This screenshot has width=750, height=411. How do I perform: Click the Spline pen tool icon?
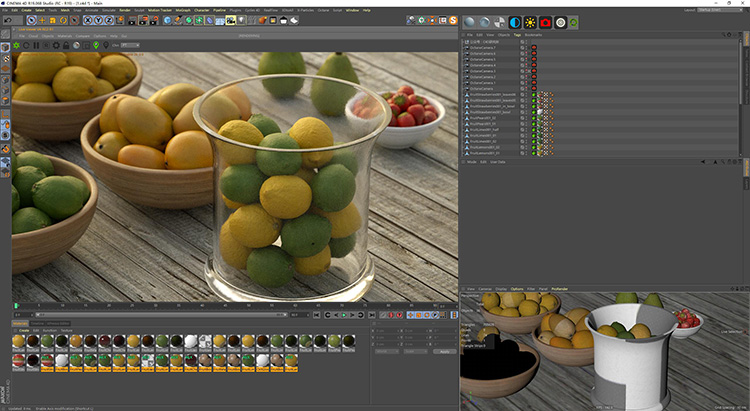(x=177, y=20)
